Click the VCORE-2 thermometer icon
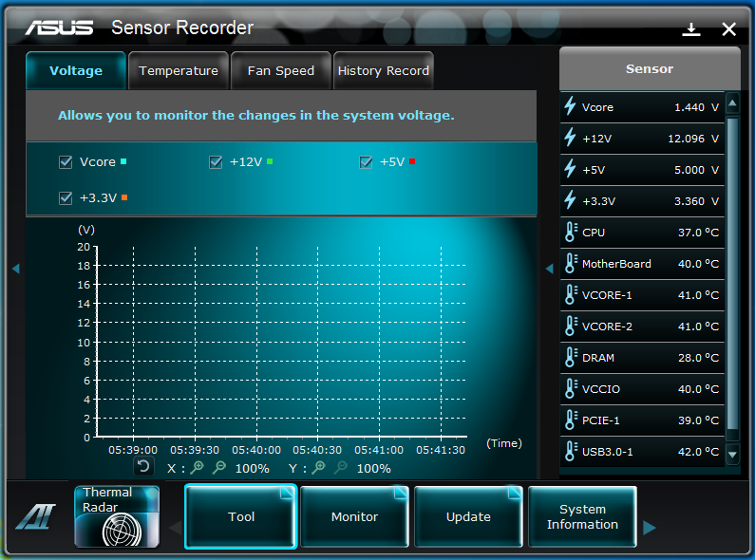 click(x=571, y=326)
